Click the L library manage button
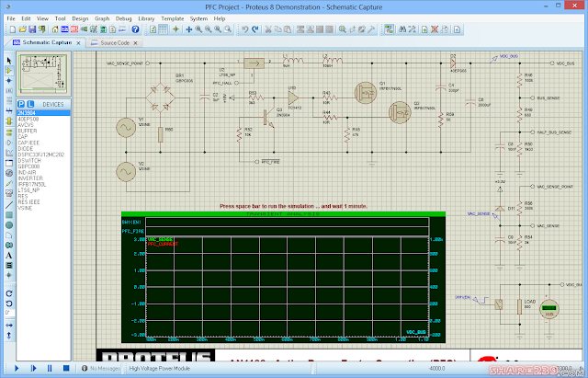 pyautogui.click(x=31, y=105)
